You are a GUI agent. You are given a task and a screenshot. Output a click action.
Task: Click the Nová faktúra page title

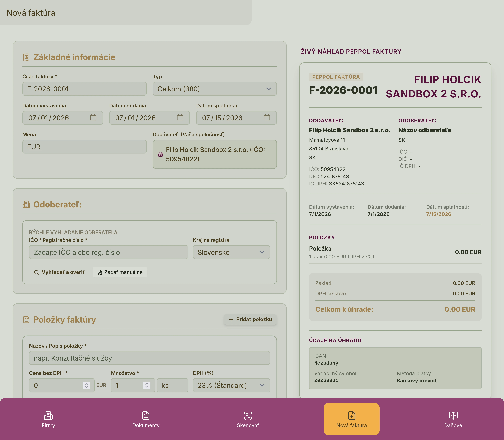(x=31, y=13)
